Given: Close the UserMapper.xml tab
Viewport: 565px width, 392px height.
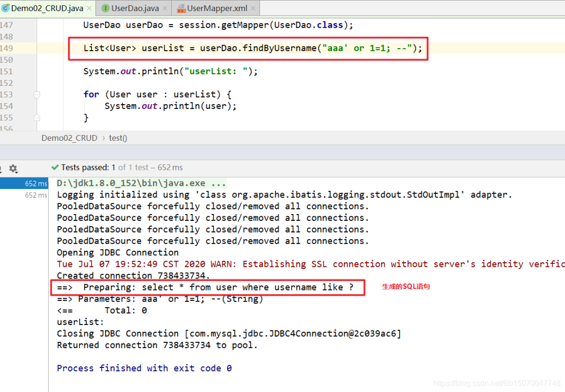Looking at the screenshot, I should point(253,8).
